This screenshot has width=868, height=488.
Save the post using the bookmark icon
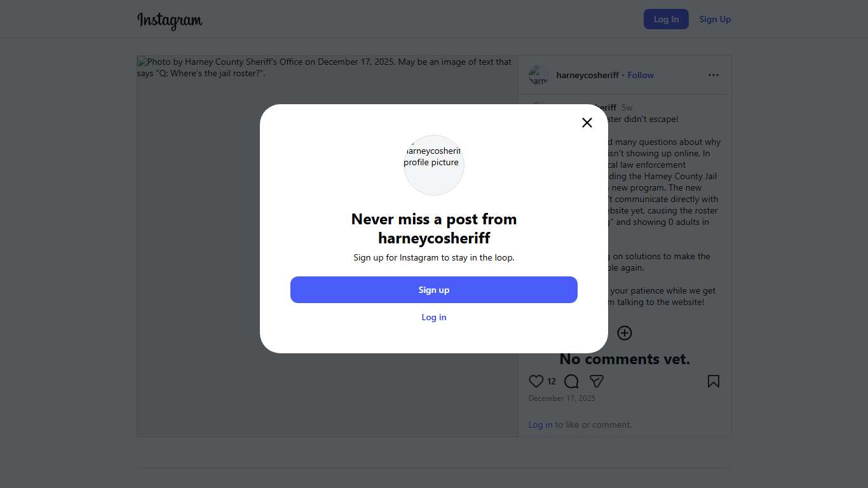click(x=714, y=381)
